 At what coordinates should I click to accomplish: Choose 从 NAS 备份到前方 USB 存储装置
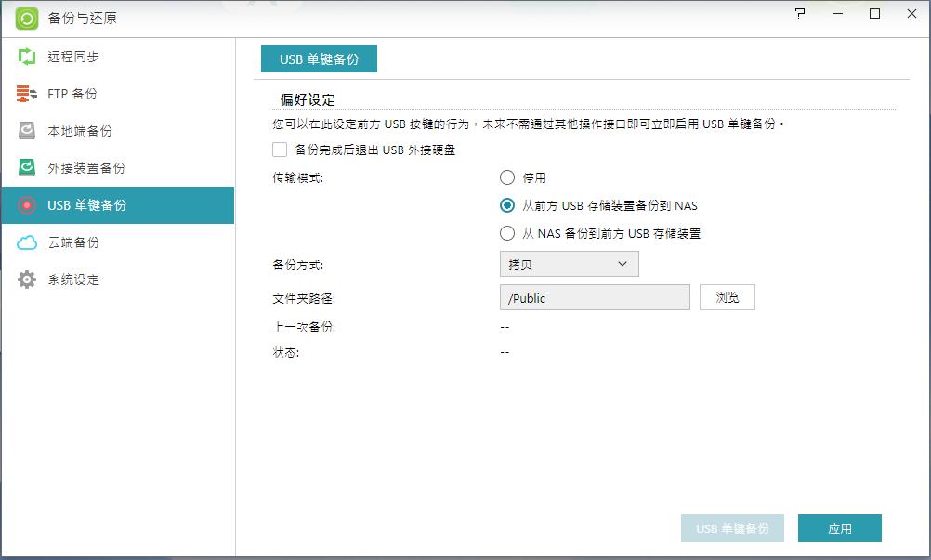click(506, 233)
